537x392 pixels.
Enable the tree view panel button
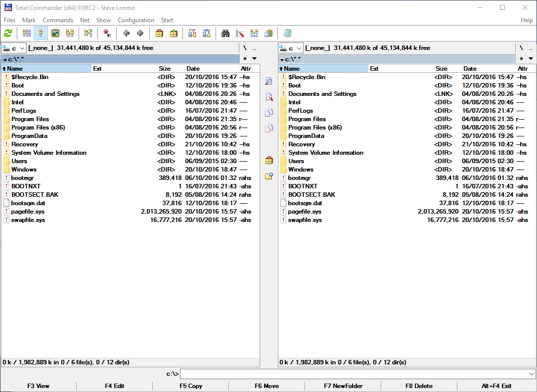(x=70, y=33)
